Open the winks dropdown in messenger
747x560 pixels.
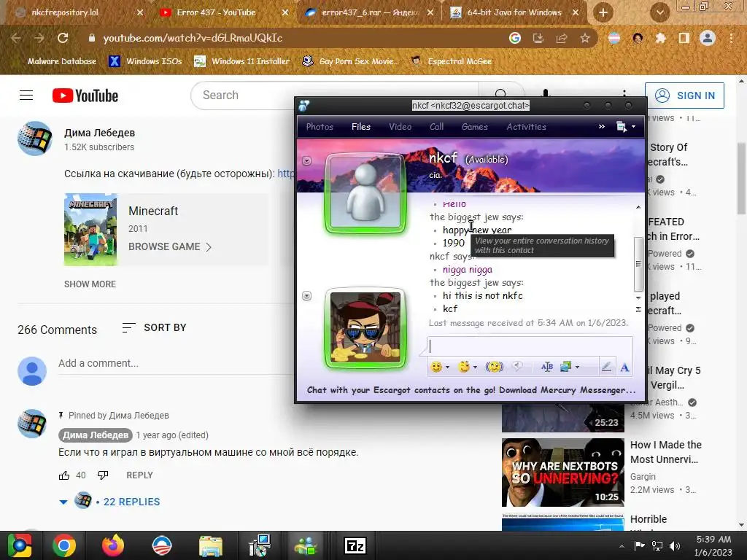tap(475, 367)
